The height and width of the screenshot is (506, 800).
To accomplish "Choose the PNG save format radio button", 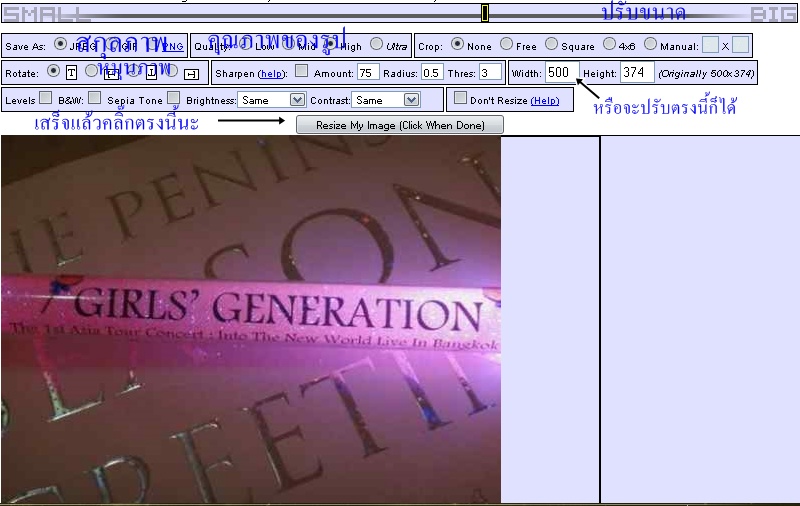I will [x=152, y=44].
